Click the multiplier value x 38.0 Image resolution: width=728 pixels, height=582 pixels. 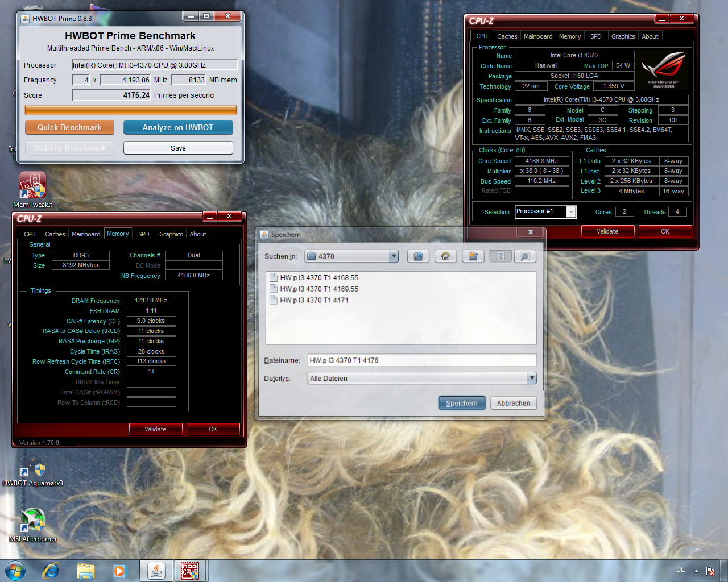(x=541, y=171)
